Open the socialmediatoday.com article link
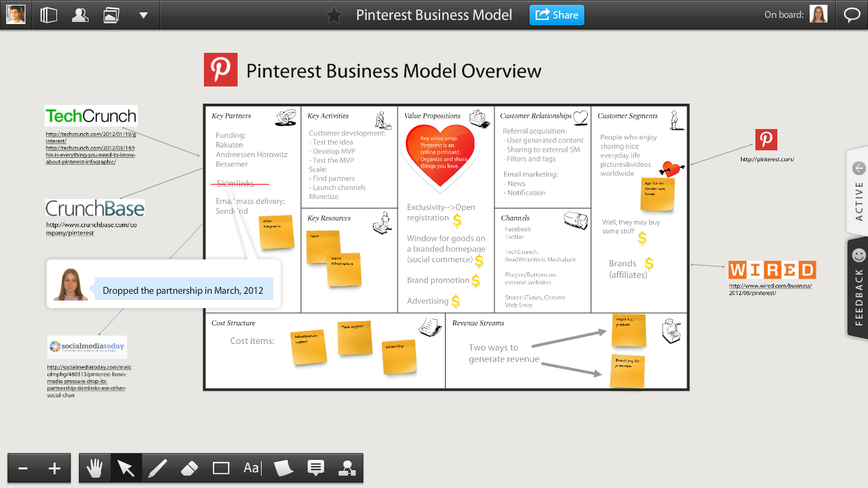Screen dimensions: 868x488 89,382
